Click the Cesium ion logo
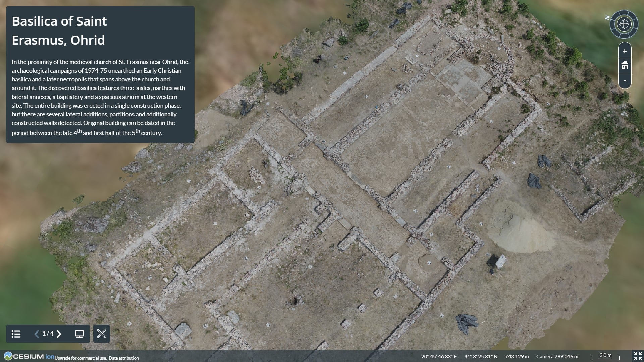 (x=29, y=356)
